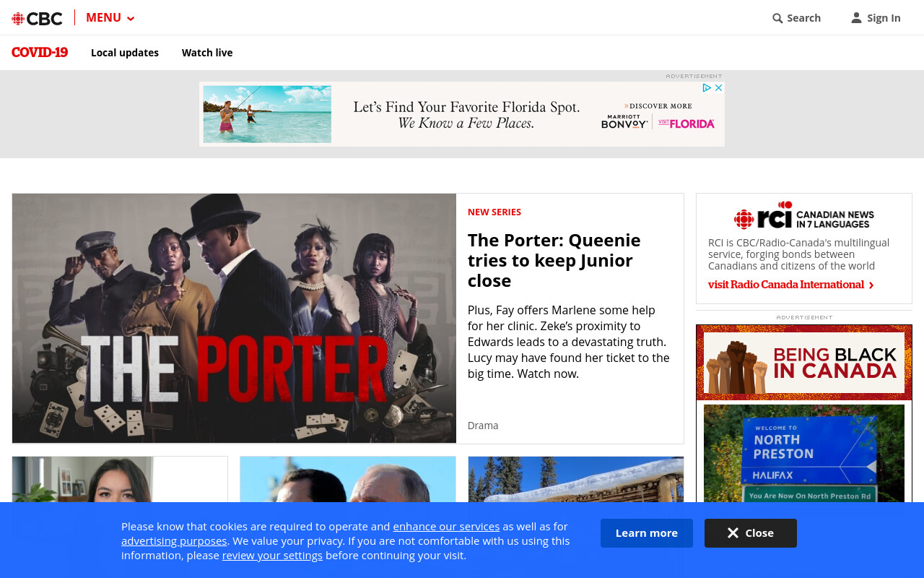Screen dimensions: 924x578
Task: Open search with the magnifier icon
Action: pyautogui.click(x=777, y=18)
